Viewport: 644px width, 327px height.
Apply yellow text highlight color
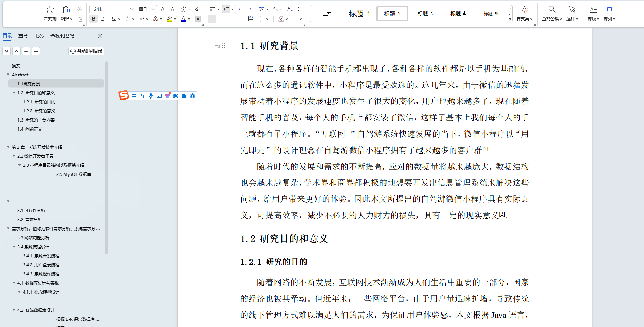169,19
